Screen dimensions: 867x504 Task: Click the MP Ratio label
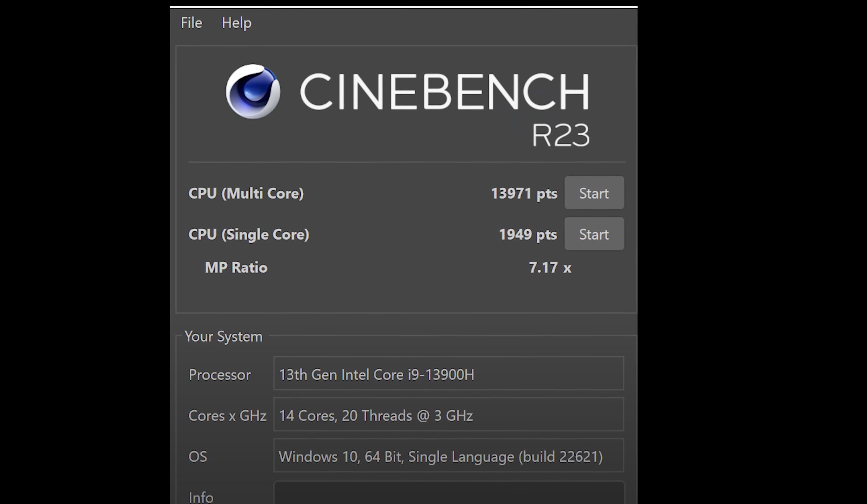(236, 268)
